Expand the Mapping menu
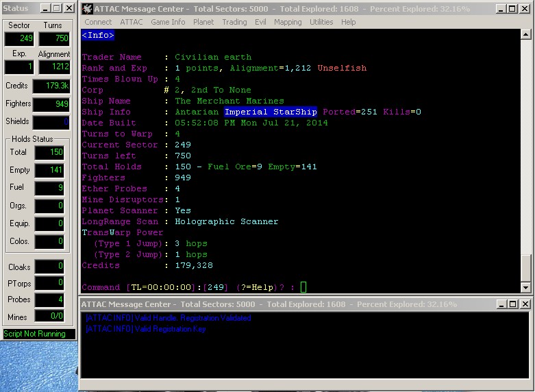 coord(288,22)
